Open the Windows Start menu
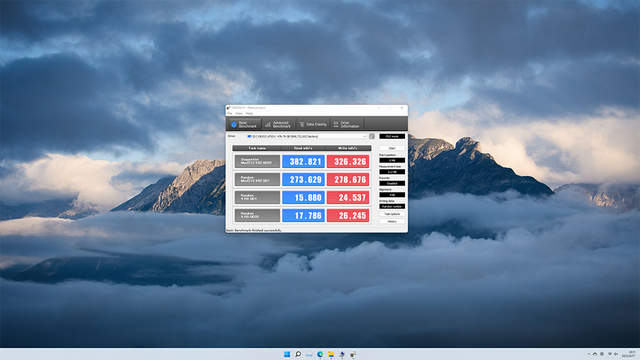This screenshot has width=640, height=360. pos(287,354)
